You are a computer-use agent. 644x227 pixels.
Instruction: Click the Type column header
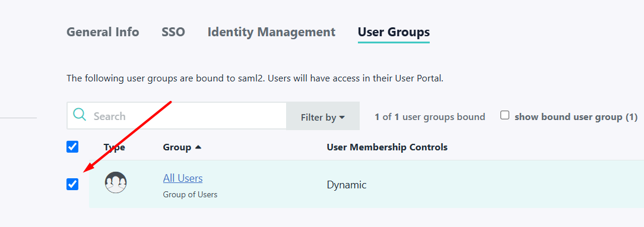[114, 147]
